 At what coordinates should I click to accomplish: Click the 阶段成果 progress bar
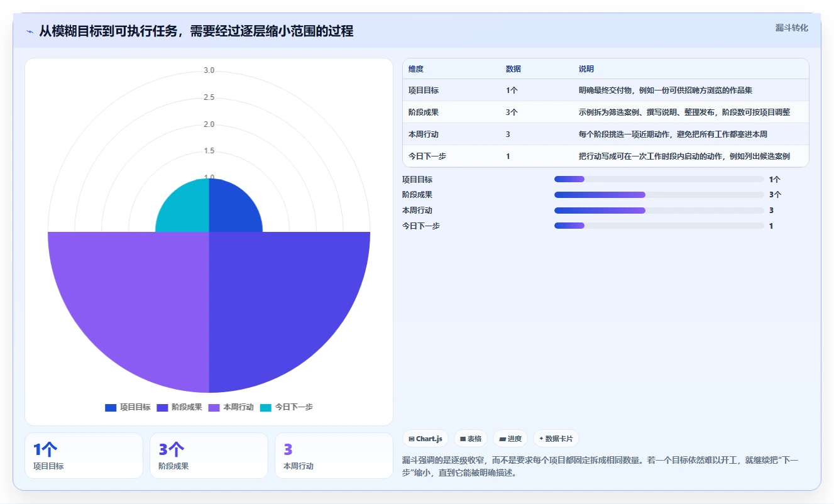click(659, 195)
